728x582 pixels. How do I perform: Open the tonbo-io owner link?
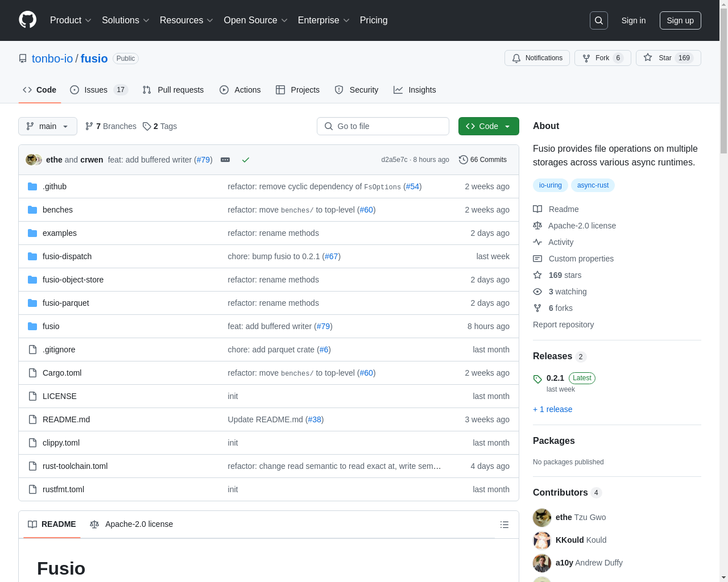(52, 59)
